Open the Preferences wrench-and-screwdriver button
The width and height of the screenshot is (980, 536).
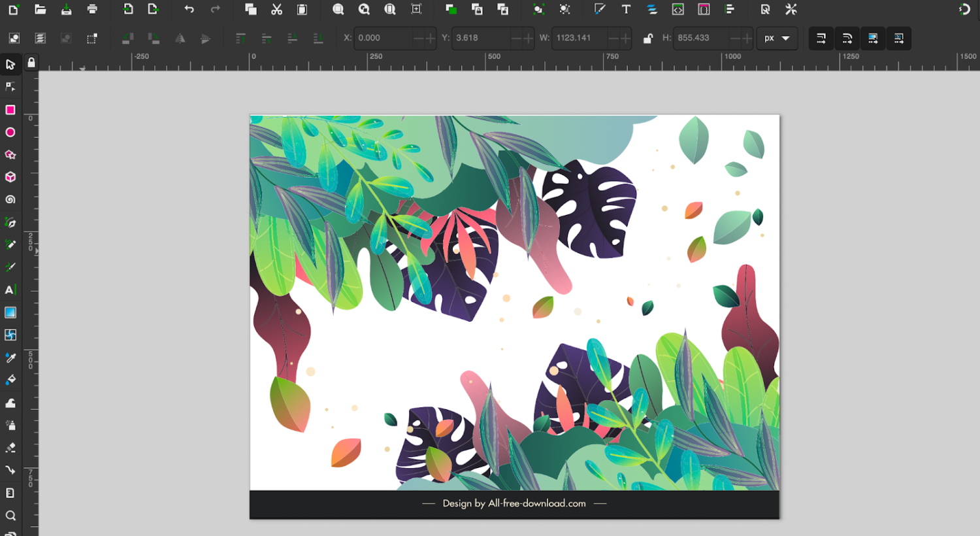[x=791, y=9]
